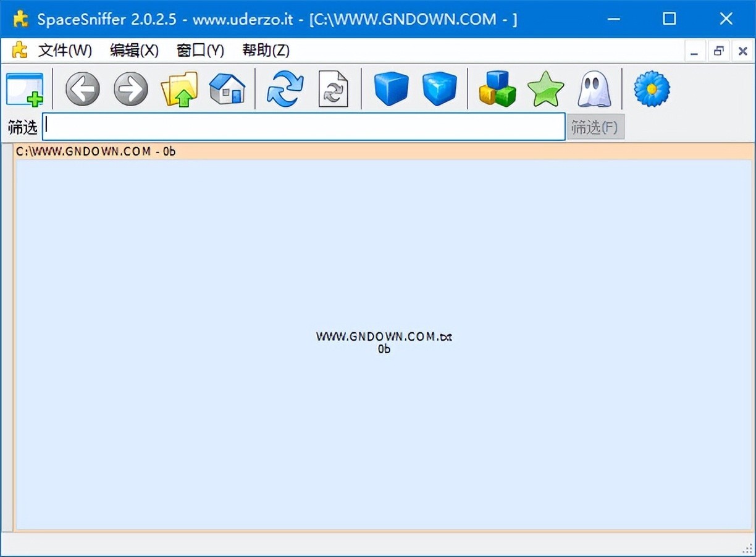The image size is (756, 557).
Task: Toggle the green star tagged-files icon
Action: click(546, 89)
